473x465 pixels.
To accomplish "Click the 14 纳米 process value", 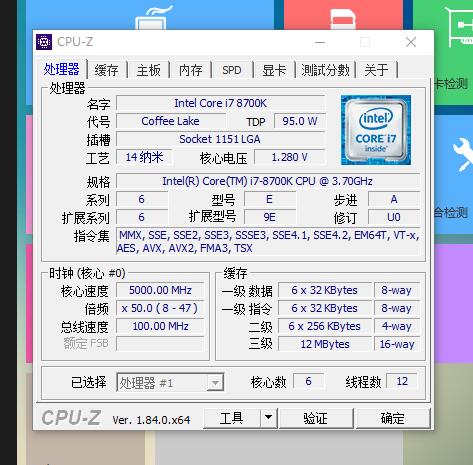I will coord(144,157).
